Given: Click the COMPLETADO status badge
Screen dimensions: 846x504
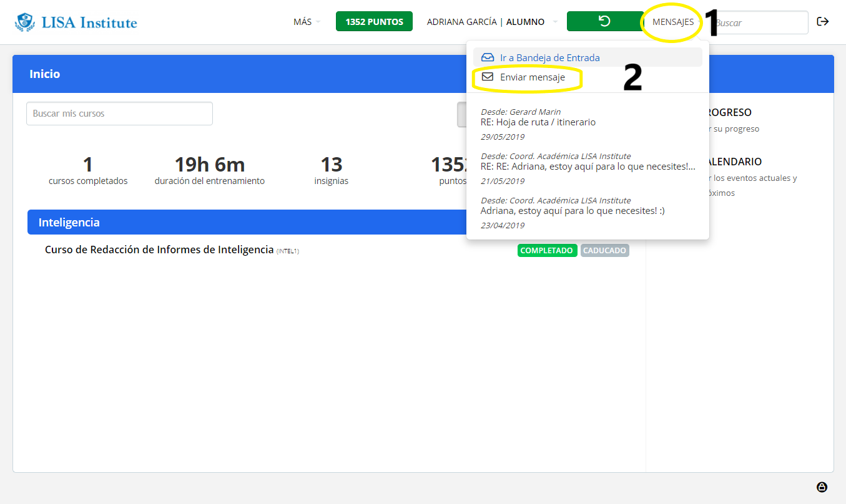Looking at the screenshot, I should 547,251.
